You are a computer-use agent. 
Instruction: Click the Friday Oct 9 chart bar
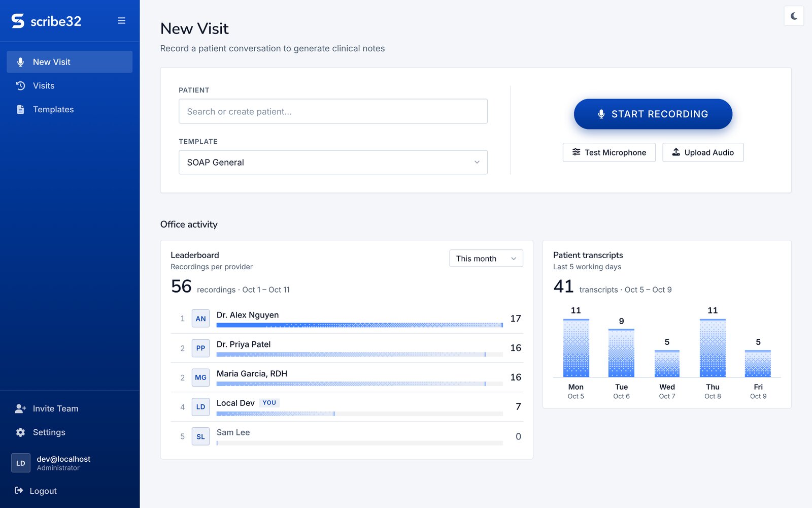click(x=758, y=364)
